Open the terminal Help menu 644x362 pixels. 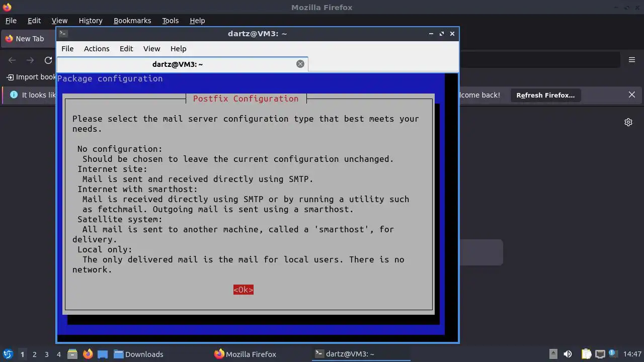pyautogui.click(x=179, y=49)
